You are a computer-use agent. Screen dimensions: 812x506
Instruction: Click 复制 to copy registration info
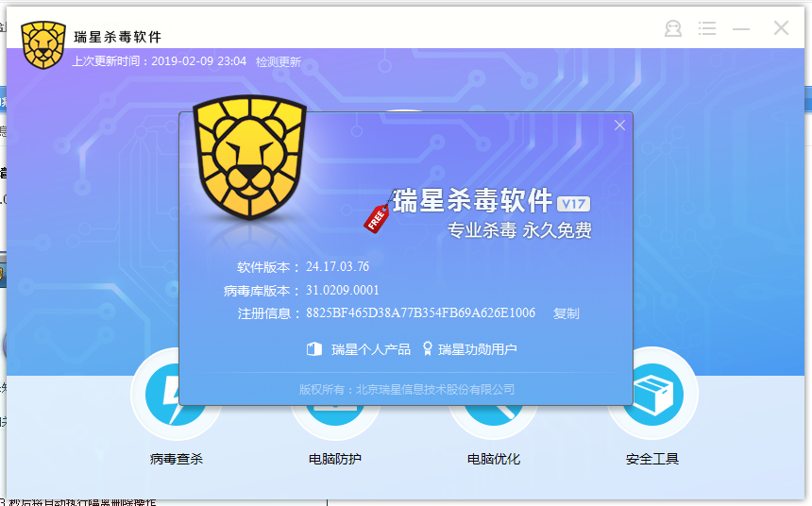click(566, 313)
